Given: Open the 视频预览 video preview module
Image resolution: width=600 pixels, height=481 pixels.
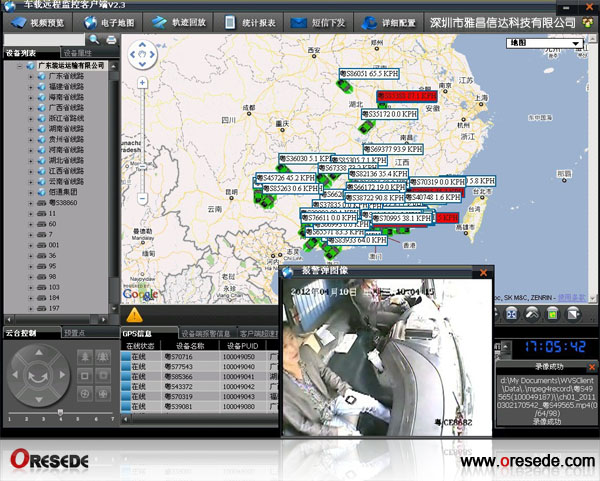Looking at the screenshot, I should point(40,21).
